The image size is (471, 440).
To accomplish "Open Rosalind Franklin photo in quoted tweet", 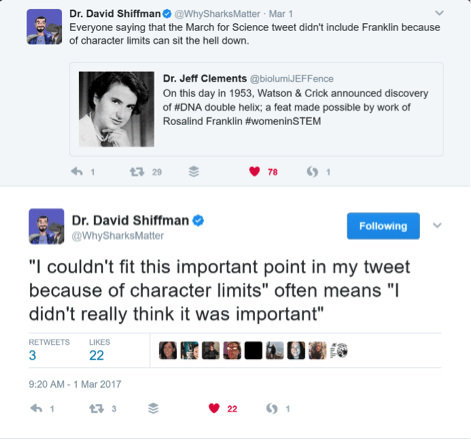I will coord(116,109).
